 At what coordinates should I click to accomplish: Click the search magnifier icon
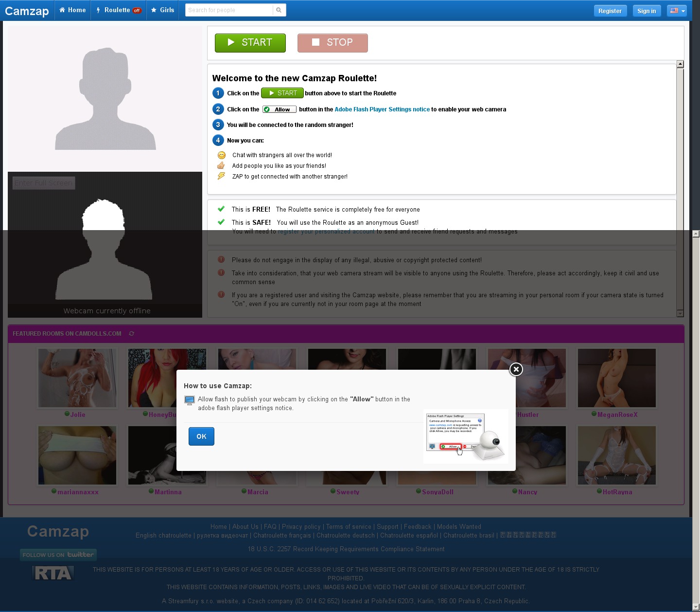coord(279,10)
